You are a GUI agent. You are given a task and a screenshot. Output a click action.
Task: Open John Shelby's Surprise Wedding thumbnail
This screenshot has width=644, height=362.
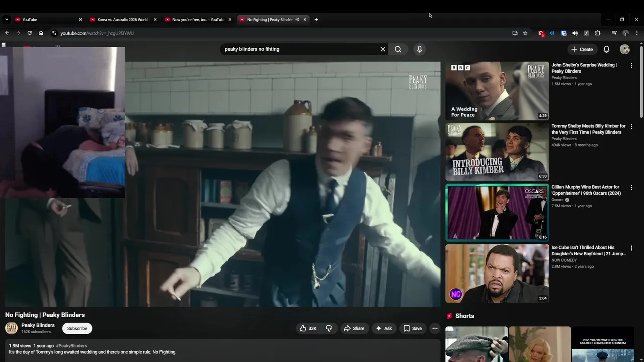coord(497,91)
